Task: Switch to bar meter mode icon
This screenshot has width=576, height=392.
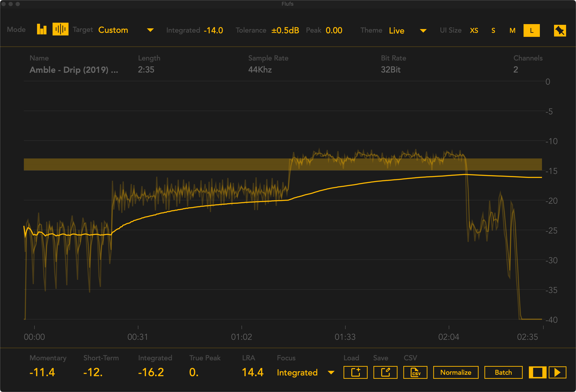Action: pos(42,29)
